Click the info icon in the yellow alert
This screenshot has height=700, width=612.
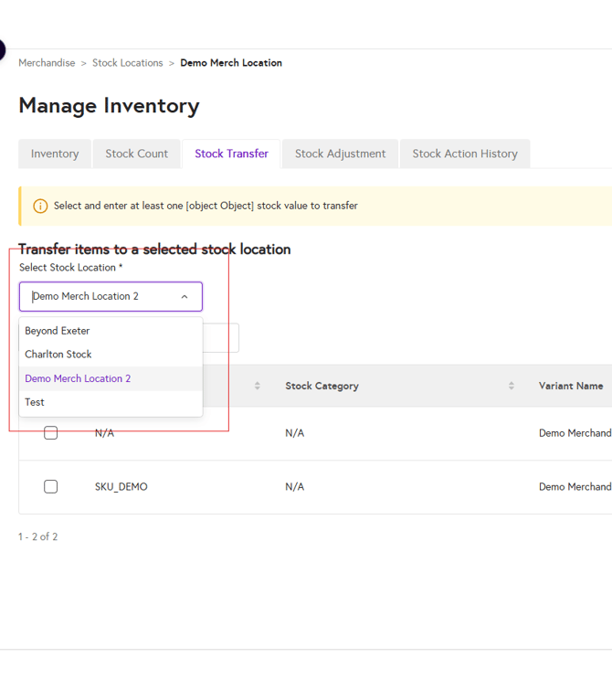(40, 207)
